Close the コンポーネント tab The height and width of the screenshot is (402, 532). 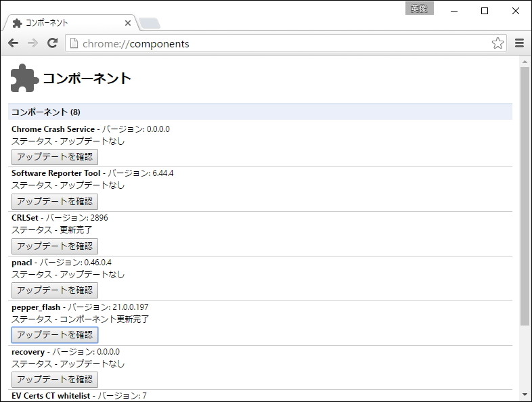pos(128,23)
